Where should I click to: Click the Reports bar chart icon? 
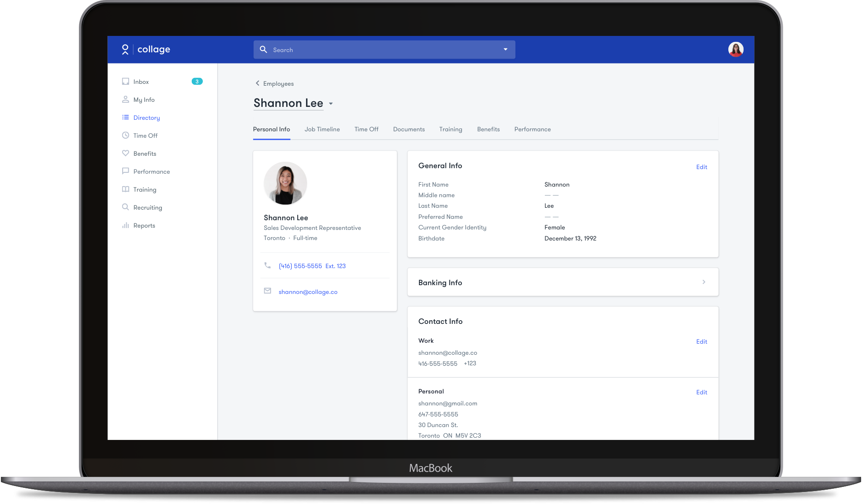pyautogui.click(x=125, y=225)
